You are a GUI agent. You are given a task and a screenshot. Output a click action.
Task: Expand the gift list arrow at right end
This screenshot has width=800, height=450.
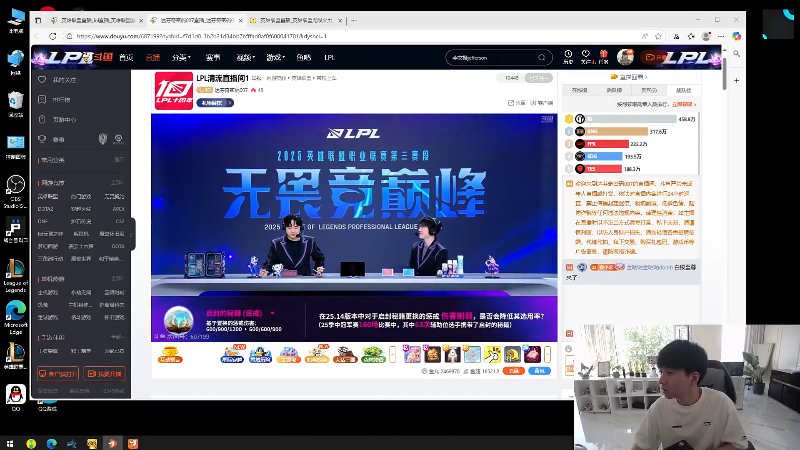[x=547, y=354]
